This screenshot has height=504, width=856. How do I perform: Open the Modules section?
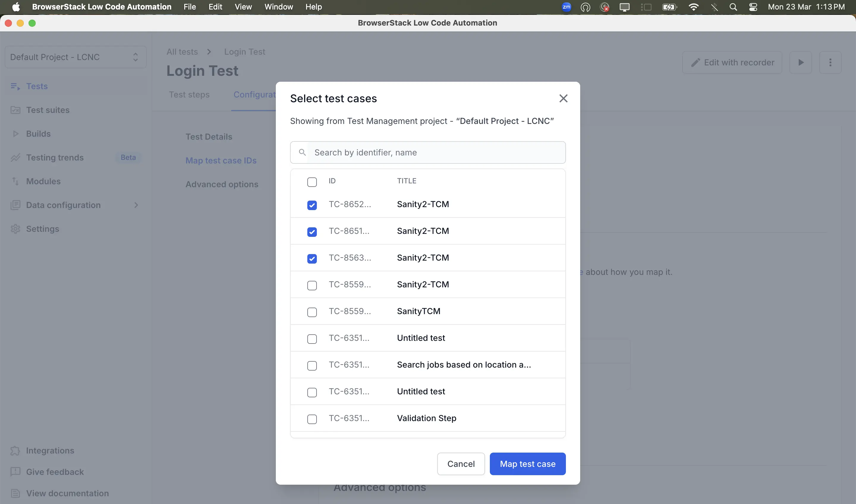(43, 181)
